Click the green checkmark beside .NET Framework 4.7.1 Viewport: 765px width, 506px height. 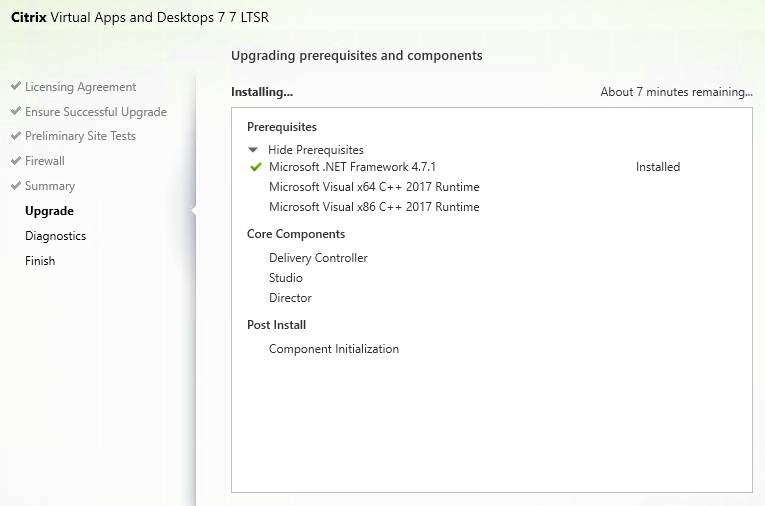[256, 167]
